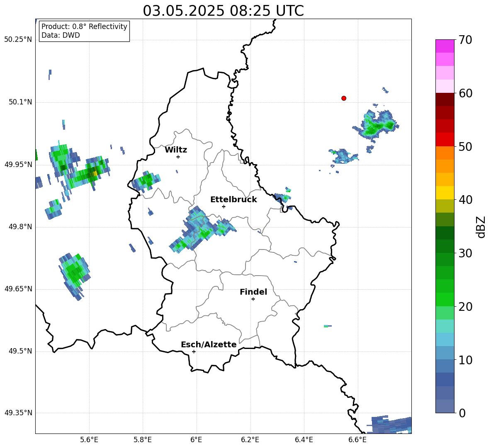
Task: Select the Wiltz station label
Action: 176,150
